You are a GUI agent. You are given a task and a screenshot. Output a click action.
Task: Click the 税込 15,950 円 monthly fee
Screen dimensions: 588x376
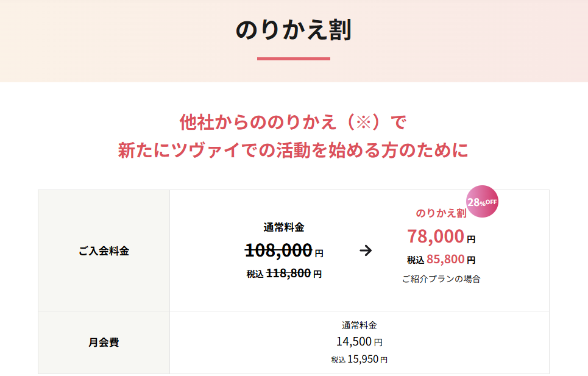(360, 360)
